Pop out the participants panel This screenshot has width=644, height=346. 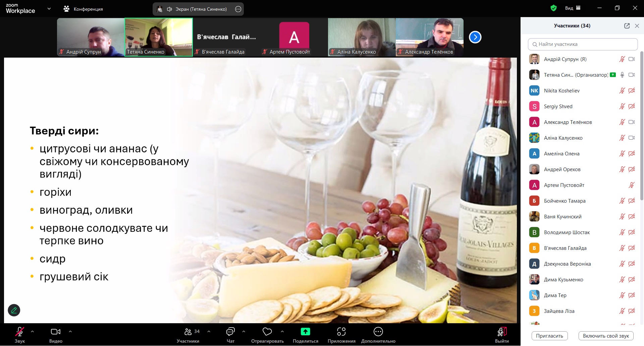(627, 26)
